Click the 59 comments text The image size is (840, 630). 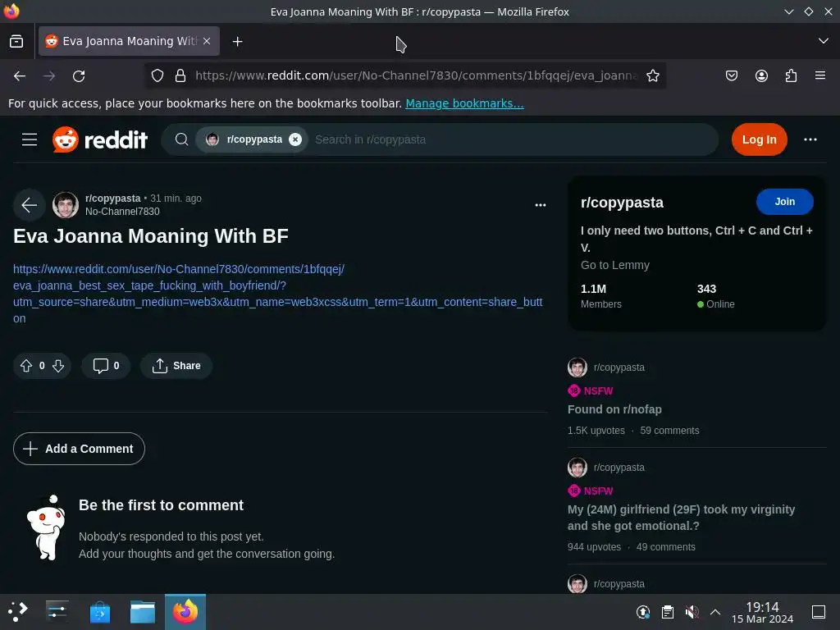[x=669, y=431]
